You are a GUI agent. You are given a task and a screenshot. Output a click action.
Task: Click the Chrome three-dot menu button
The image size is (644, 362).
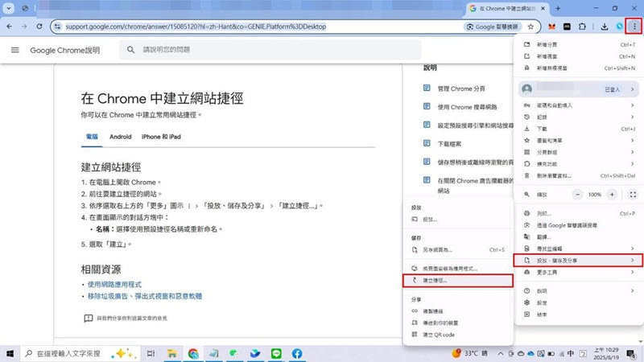(x=634, y=27)
